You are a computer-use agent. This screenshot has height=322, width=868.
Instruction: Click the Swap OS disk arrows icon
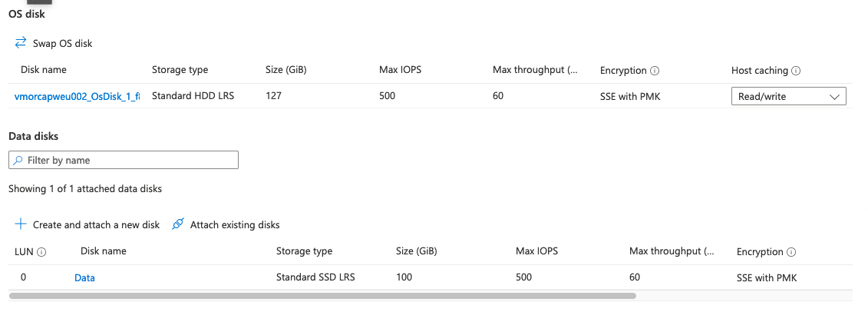click(21, 43)
